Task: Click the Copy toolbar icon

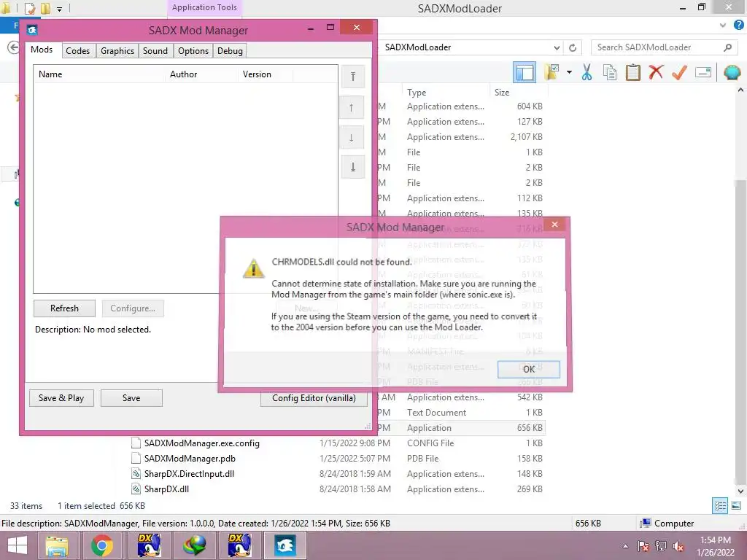Action: (x=610, y=72)
